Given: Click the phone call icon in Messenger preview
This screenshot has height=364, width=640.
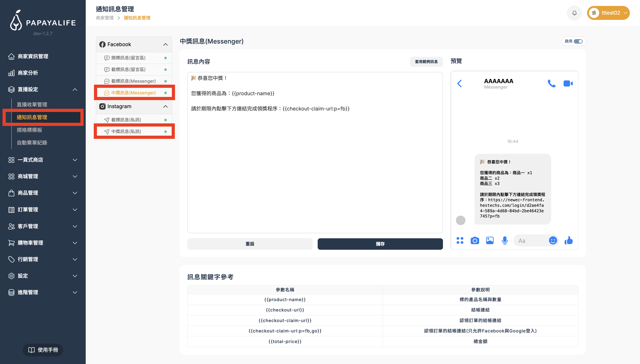Looking at the screenshot, I should pyautogui.click(x=552, y=84).
